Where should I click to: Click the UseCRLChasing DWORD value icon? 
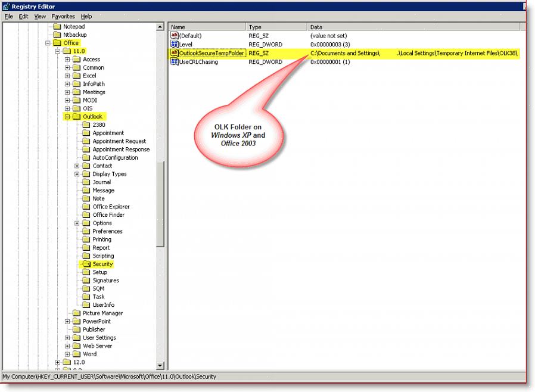(175, 62)
